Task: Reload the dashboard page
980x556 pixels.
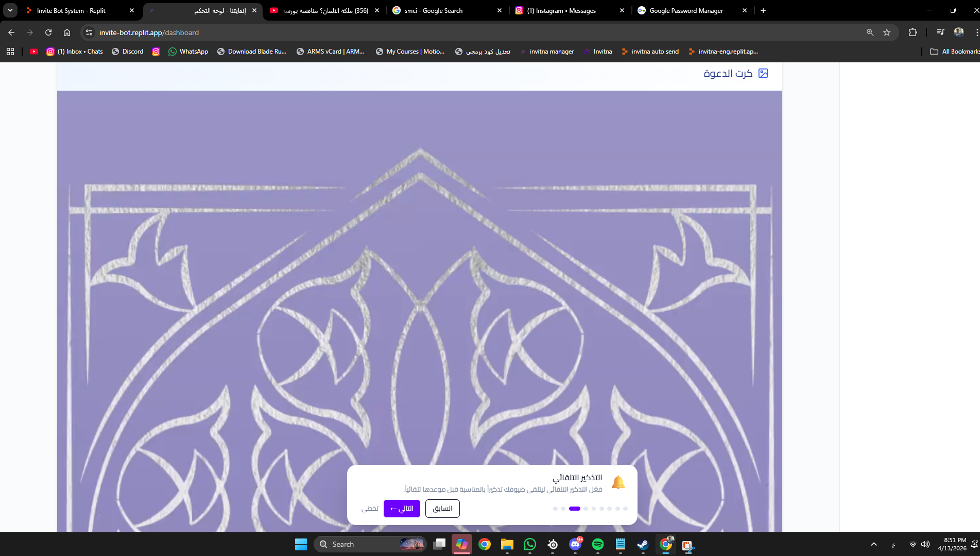Action: pyautogui.click(x=48, y=32)
